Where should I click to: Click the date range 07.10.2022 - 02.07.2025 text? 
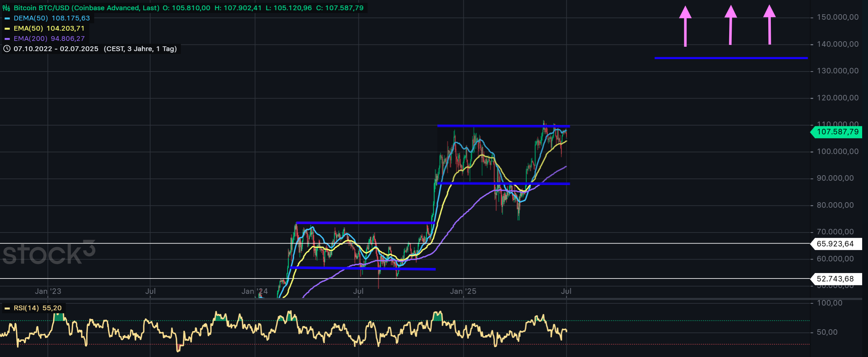56,49
